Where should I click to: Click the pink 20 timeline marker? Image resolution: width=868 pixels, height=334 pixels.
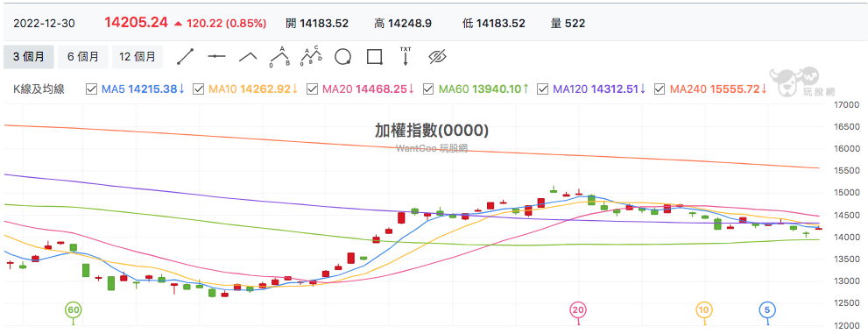[578, 309]
